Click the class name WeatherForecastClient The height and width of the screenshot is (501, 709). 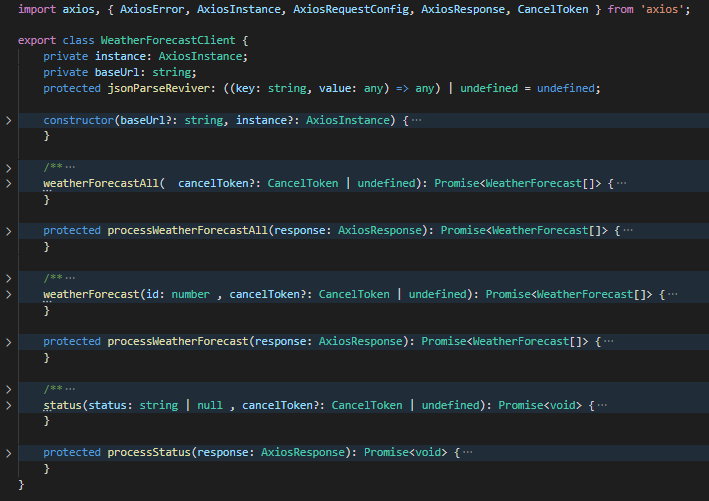pos(168,40)
